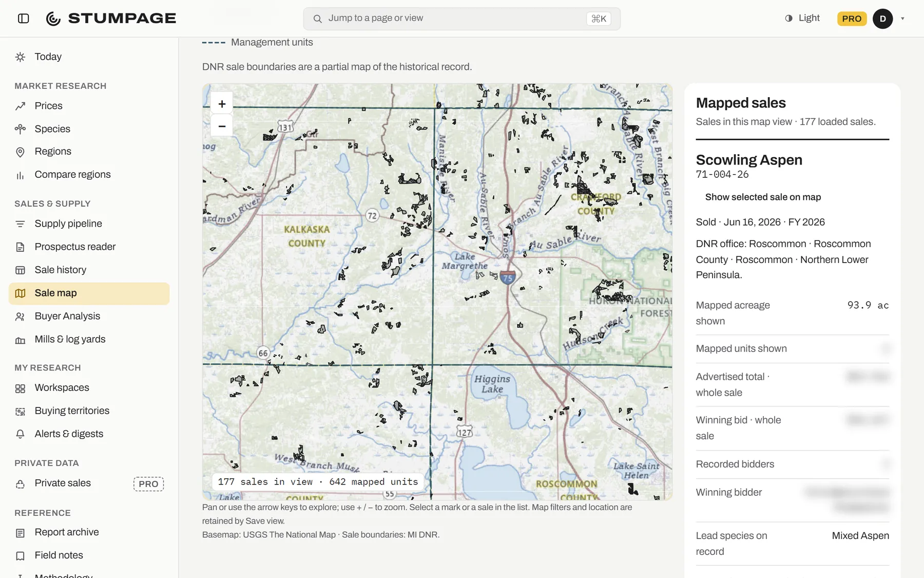Click the Private sales lock icon

(x=20, y=483)
